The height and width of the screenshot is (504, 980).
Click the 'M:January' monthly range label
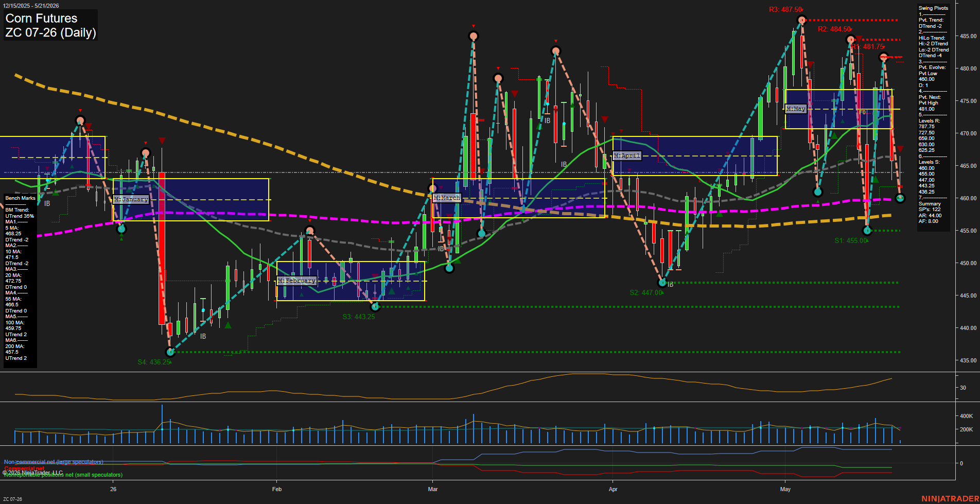(x=131, y=199)
